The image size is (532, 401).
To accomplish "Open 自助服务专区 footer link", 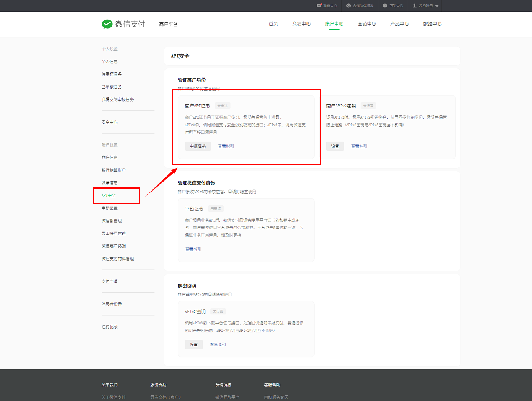I will 276,397.
